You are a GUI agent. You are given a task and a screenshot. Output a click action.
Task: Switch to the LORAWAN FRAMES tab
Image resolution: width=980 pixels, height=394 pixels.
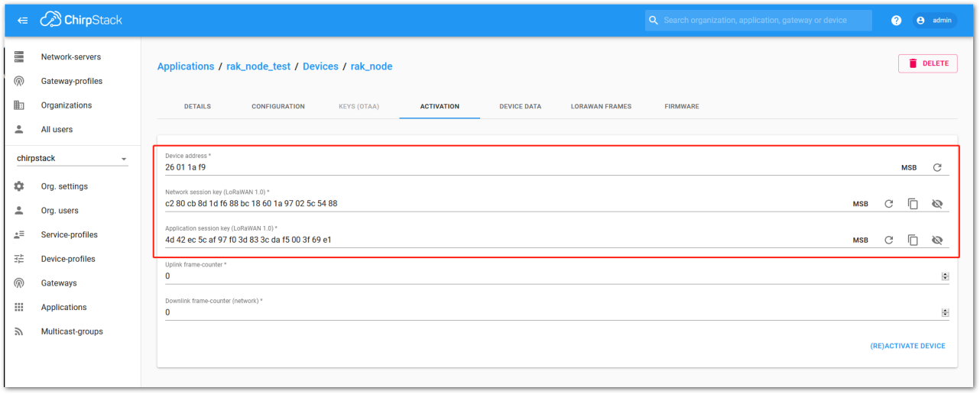click(601, 106)
